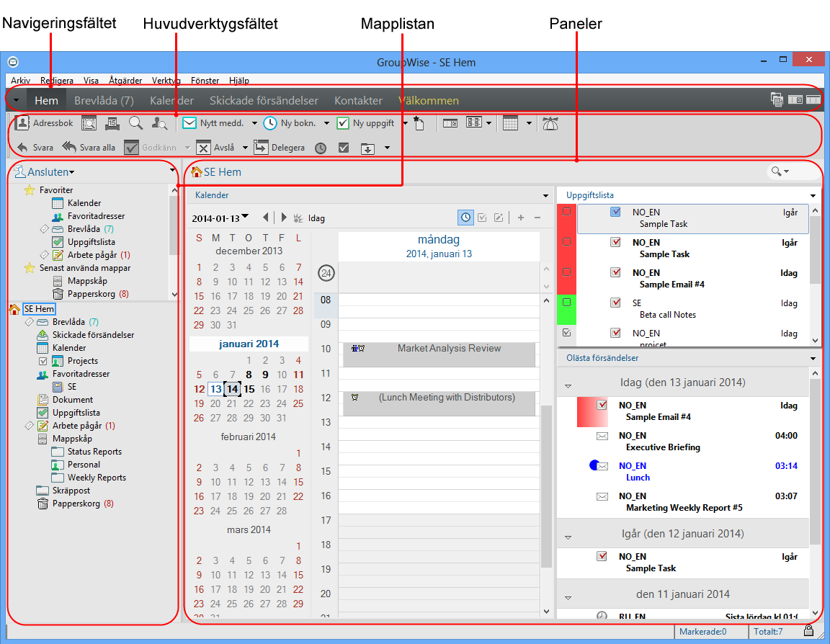Viewport: 830px width, 644px height.
Task: Open the Hjälp menu
Action: (239, 81)
